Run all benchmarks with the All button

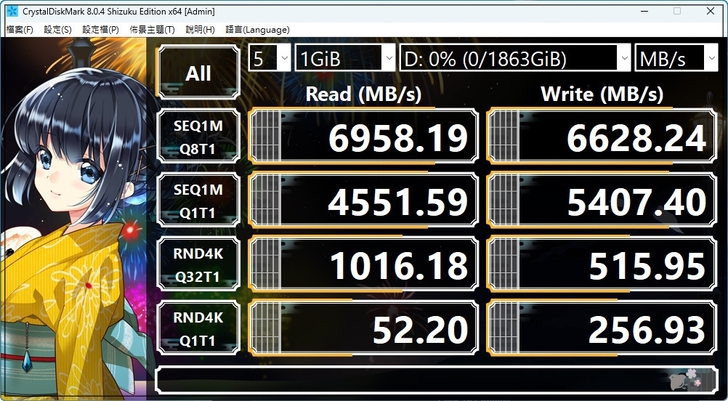[198, 72]
